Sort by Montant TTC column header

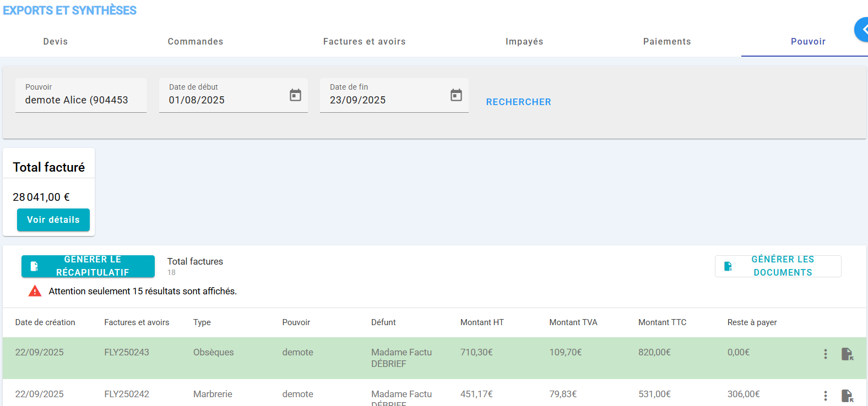click(x=662, y=322)
